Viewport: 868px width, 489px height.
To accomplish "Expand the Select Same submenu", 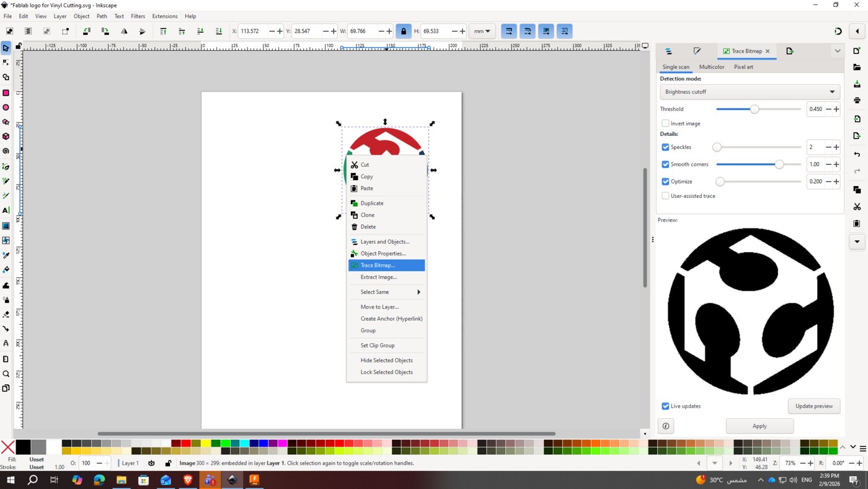I will pyautogui.click(x=386, y=292).
